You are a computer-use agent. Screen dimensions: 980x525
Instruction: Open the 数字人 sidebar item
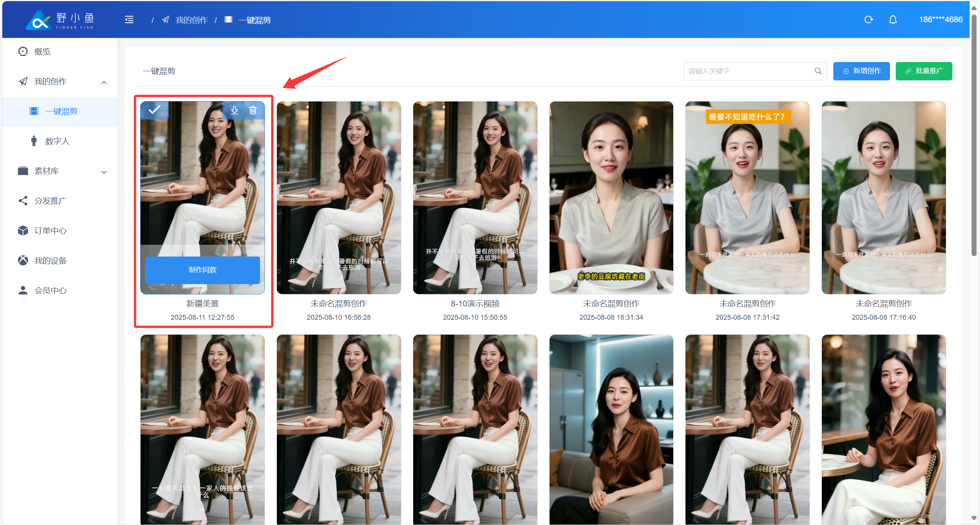(x=57, y=141)
